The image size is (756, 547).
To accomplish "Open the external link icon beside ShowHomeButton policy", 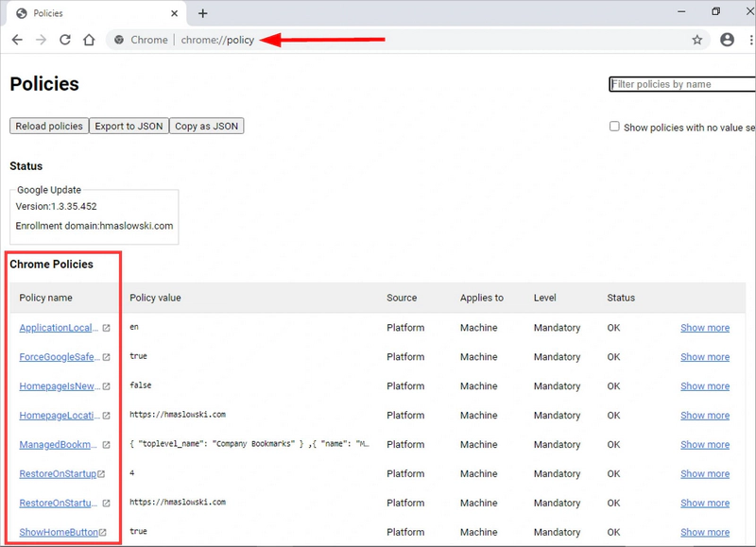I will (102, 533).
